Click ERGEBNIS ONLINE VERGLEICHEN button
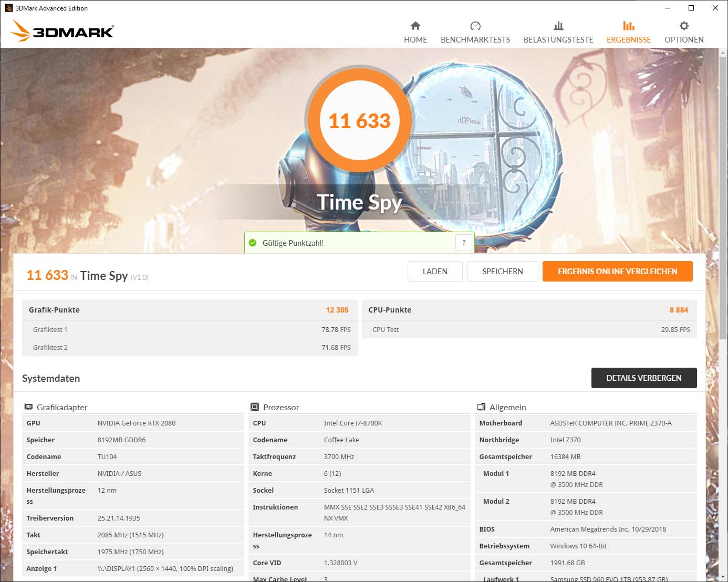 tap(618, 271)
